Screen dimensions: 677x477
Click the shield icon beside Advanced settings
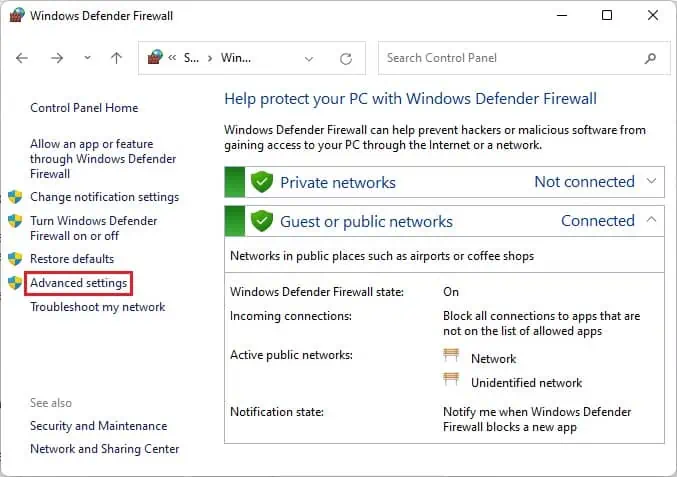[15, 283]
